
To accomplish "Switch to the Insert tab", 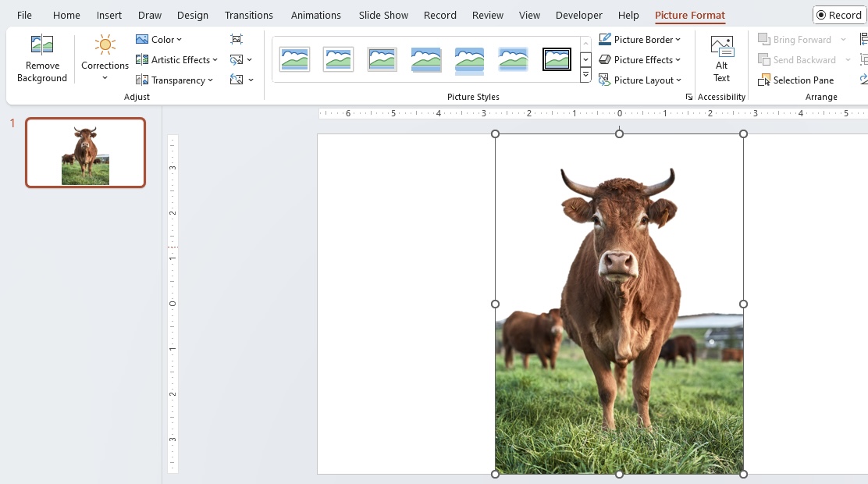I will coord(109,15).
